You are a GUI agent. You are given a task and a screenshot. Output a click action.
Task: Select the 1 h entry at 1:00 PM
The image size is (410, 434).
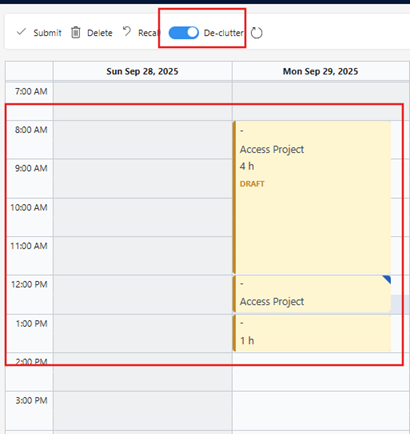pyautogui.click(x=312, y=333)
